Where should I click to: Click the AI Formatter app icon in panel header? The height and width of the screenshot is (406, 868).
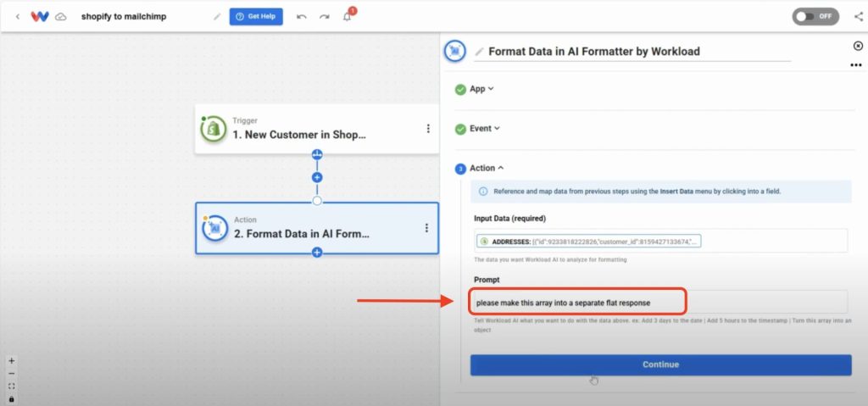455,52
